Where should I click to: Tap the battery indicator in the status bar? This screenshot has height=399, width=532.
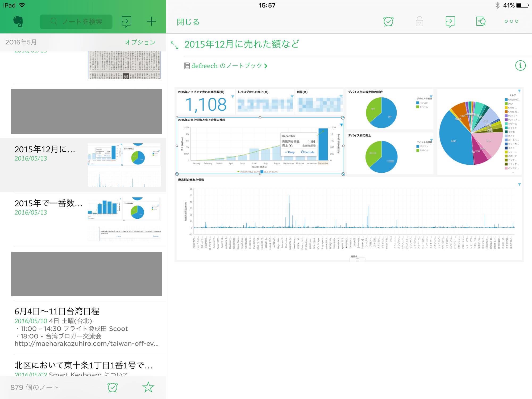click(522, 5)
